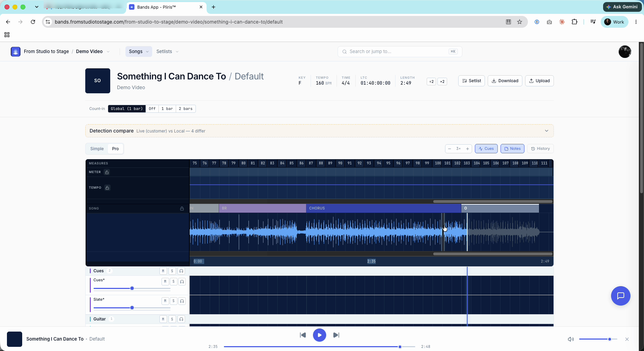Click Ask Gemini button
The image size is (644, 351).
[622, 7]
